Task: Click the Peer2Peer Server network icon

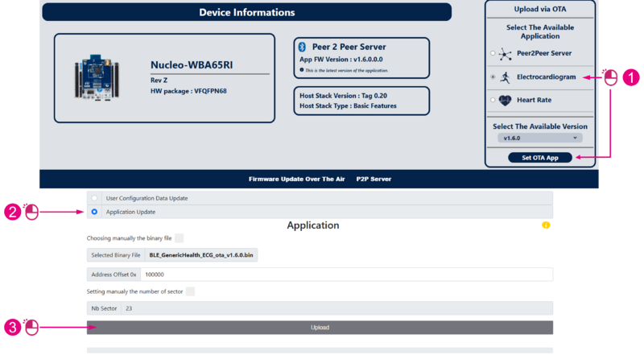Action: [505, 54]
